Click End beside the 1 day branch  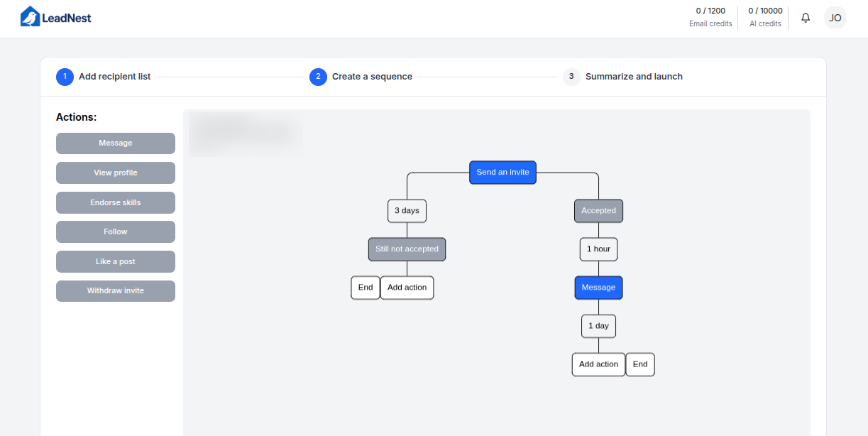[640, 364]
